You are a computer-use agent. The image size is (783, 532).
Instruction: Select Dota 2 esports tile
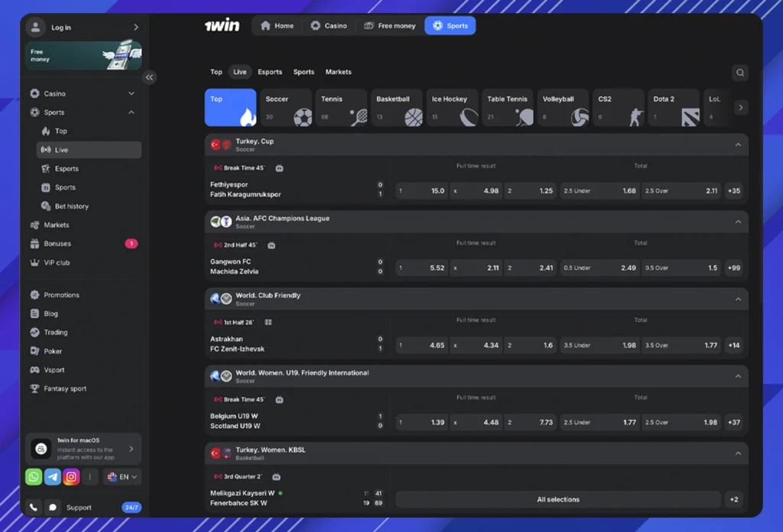(x=674, y=107)
